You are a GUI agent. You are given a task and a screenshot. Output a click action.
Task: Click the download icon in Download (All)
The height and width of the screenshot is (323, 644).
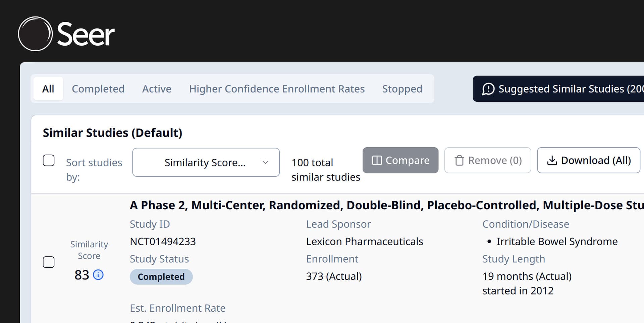point(552,160)
